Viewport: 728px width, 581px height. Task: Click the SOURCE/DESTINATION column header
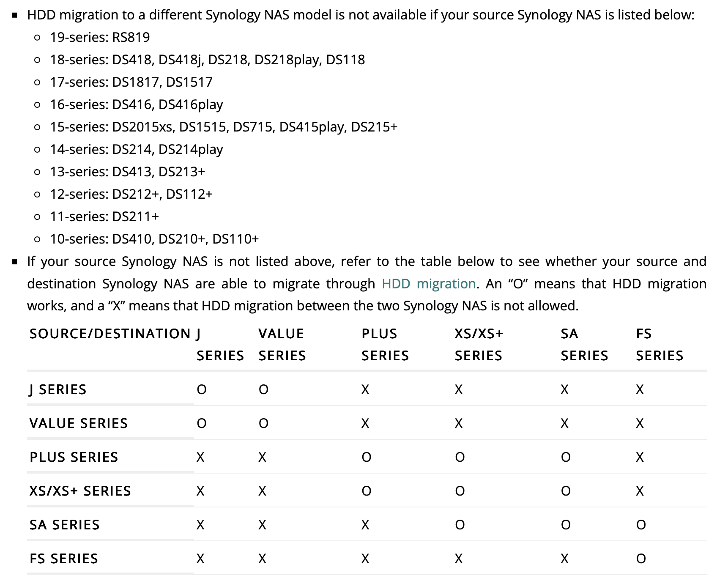click(x=110, y=334)
